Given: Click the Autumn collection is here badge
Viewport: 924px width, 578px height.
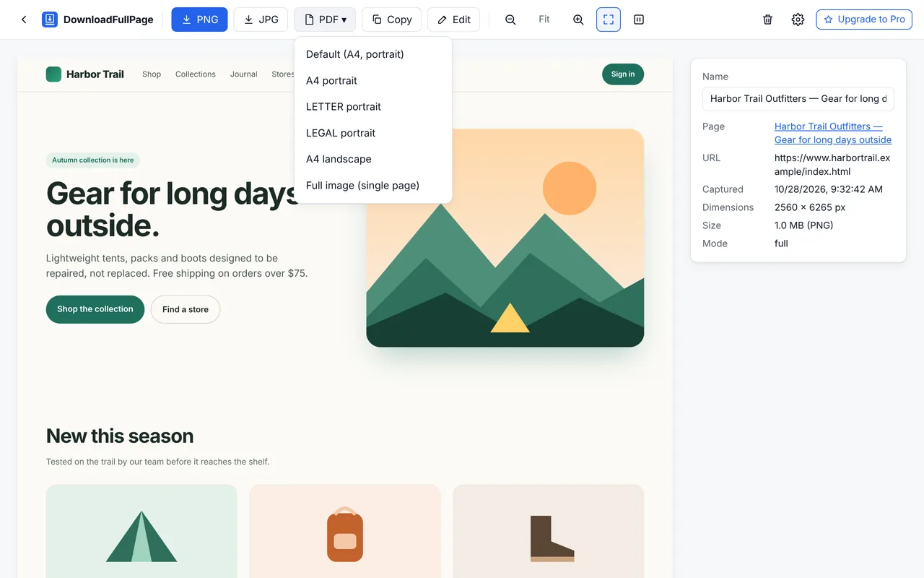Looking at the screenshot, I should [x=93, y=160].
